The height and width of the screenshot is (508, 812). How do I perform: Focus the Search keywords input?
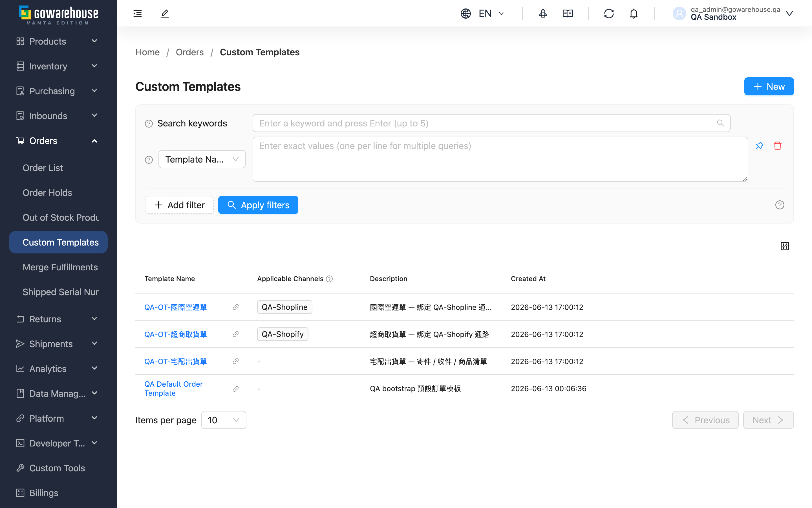[x=491, y=123]
